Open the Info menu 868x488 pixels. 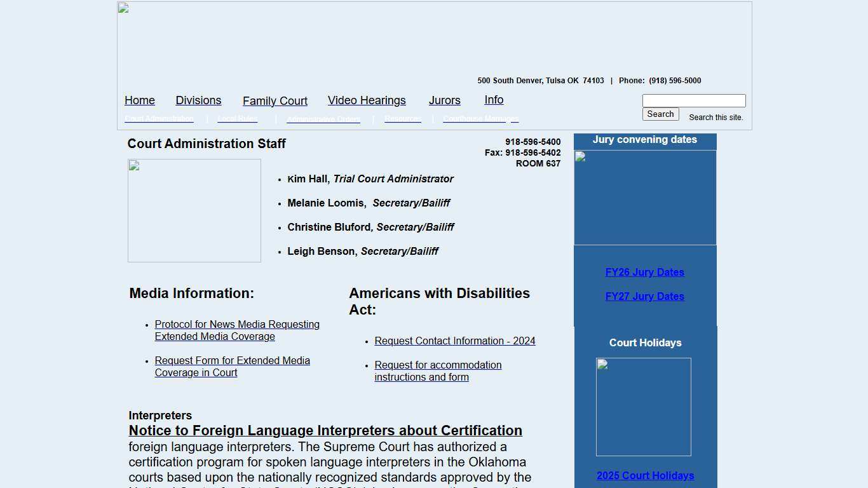point(494,100)
